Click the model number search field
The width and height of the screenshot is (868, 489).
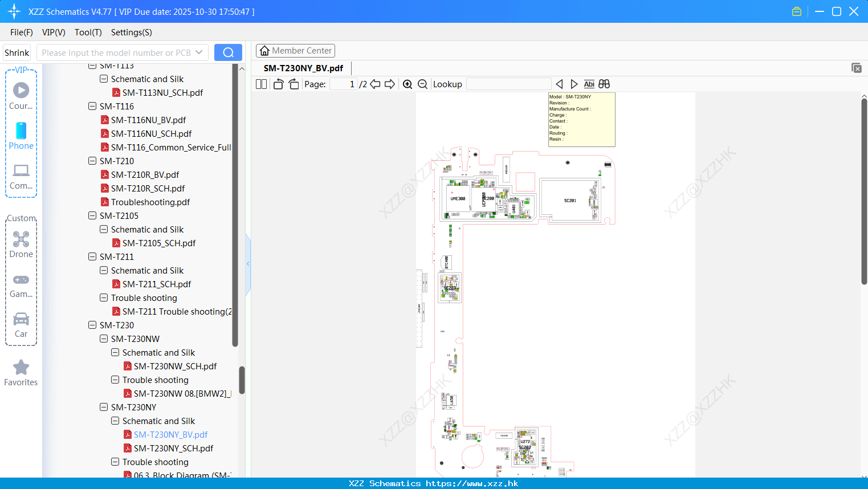point(116,52)
